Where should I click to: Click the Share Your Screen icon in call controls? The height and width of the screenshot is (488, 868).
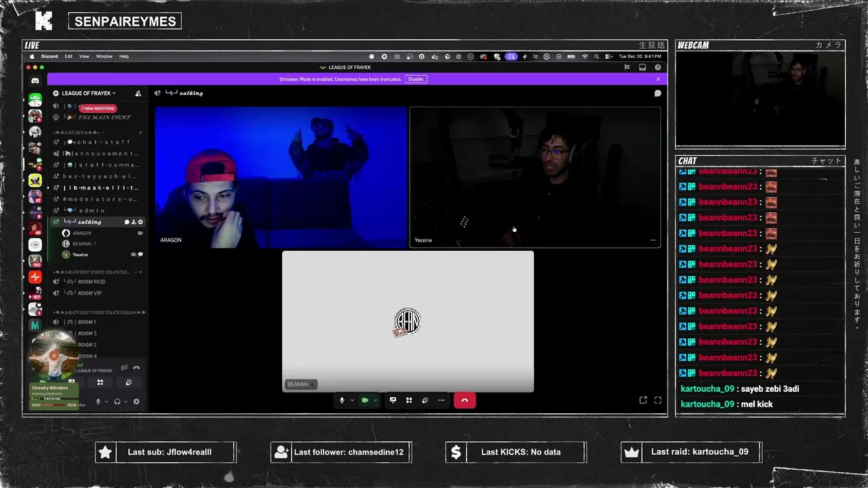(393, 401)
